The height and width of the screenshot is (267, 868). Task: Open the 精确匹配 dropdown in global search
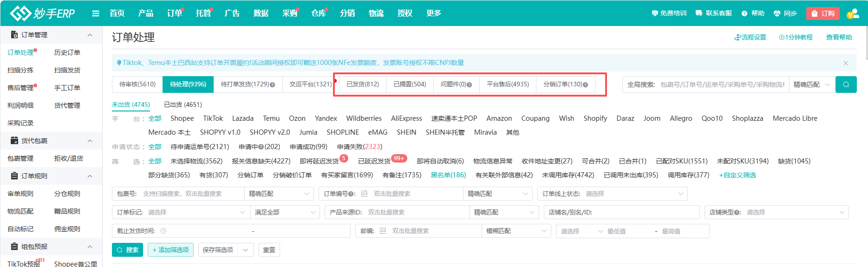pos(812,85)
